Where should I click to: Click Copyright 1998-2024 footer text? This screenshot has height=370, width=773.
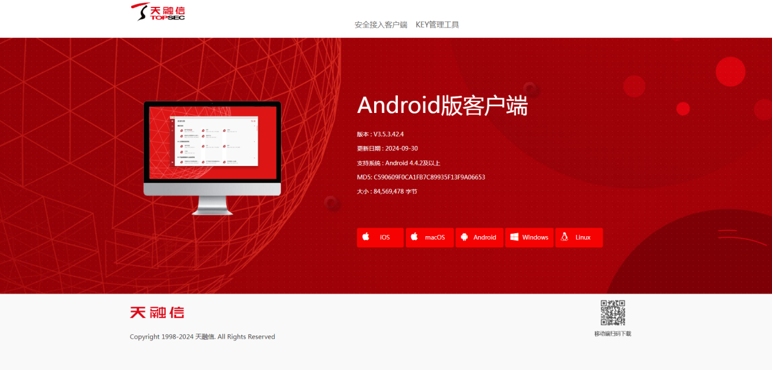(202, 337)
